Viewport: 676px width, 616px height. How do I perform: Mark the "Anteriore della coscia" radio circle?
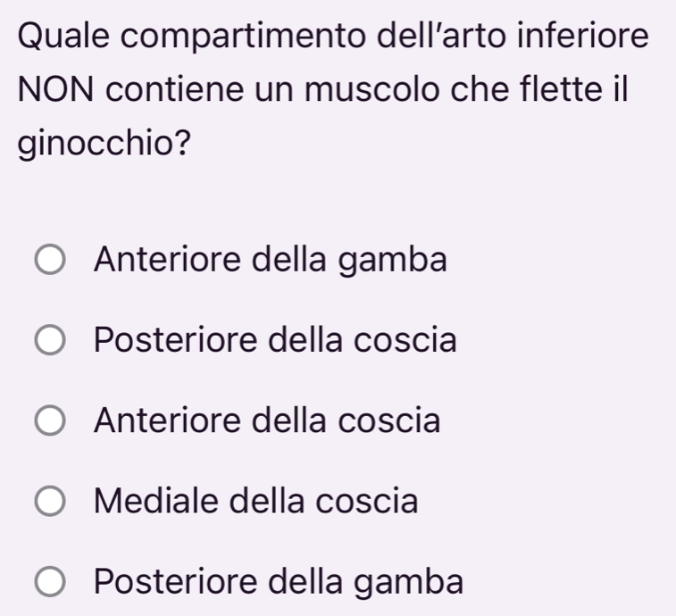pyautogui.click(x=50, y=421)
